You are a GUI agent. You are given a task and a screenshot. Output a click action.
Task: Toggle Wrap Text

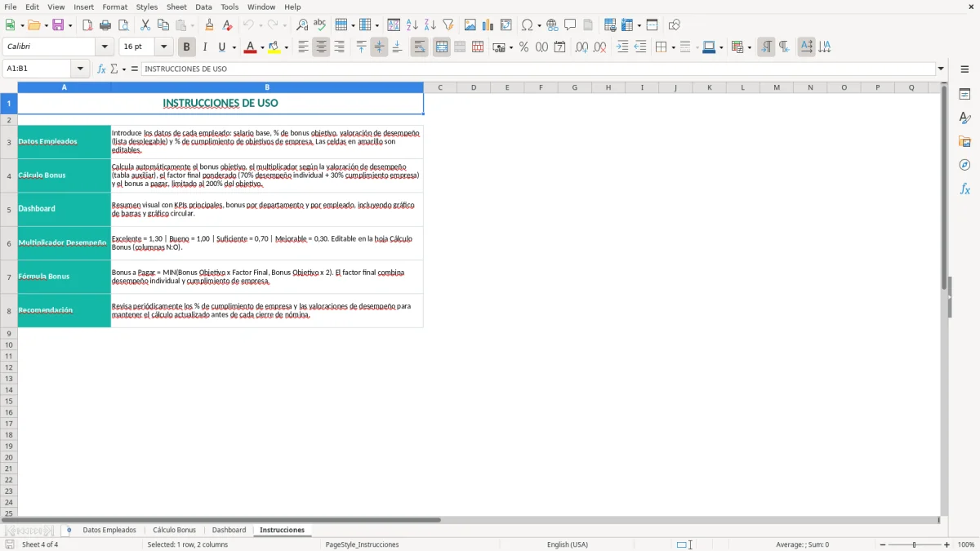[x=420, y=47]
